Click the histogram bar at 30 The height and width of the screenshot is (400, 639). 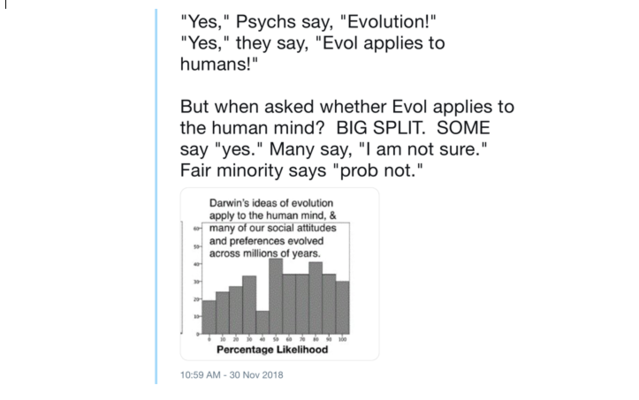(249, 305)
